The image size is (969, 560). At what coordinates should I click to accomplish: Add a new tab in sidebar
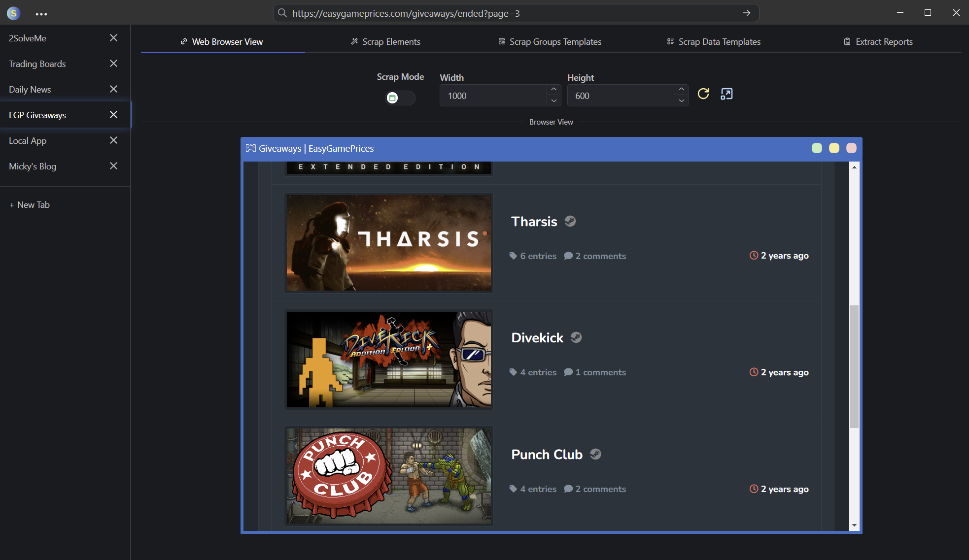30,205
